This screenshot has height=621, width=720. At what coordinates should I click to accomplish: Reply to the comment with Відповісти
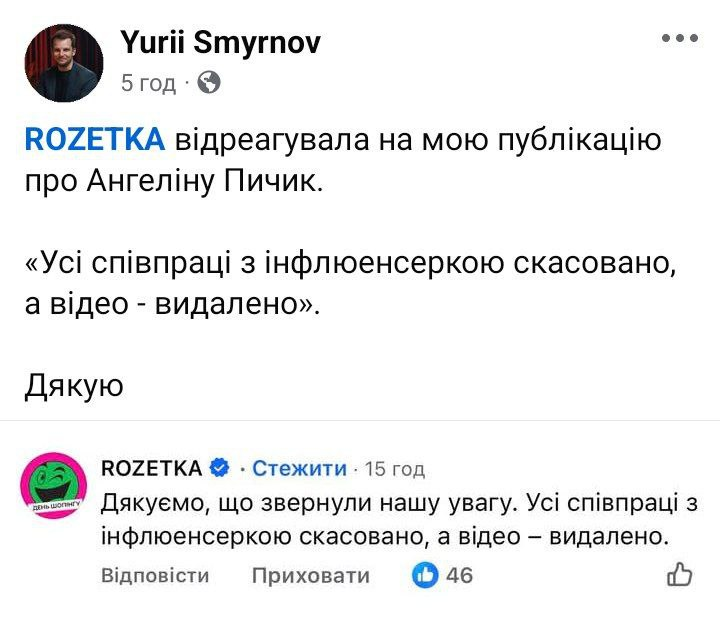155,575
